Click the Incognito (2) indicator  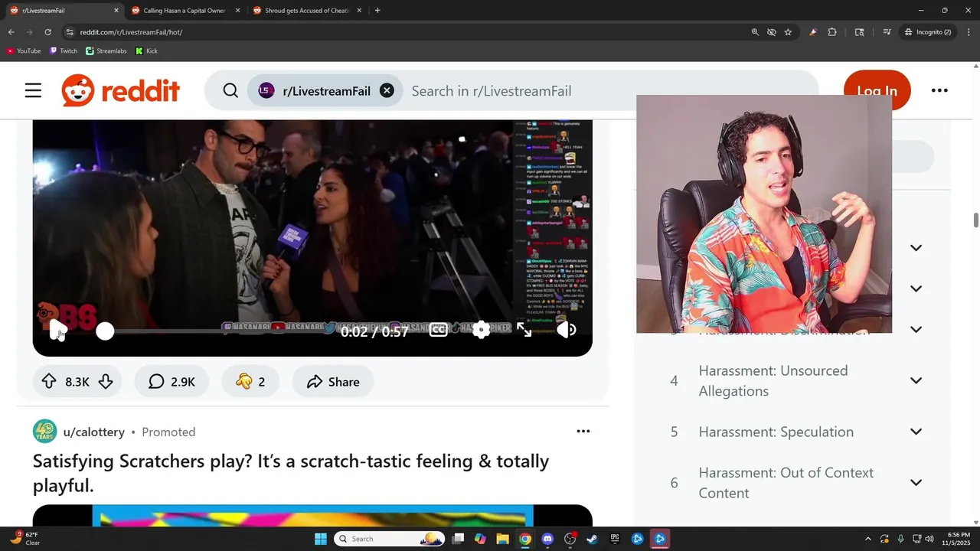pyautogui.click(x=927, y=32)
